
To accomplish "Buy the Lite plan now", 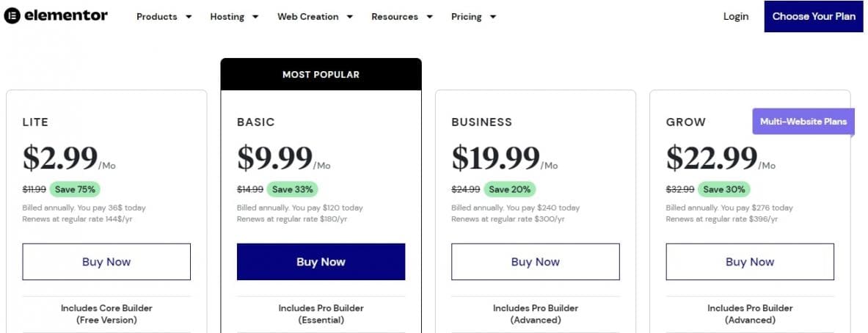I will (x=106, y=262).
